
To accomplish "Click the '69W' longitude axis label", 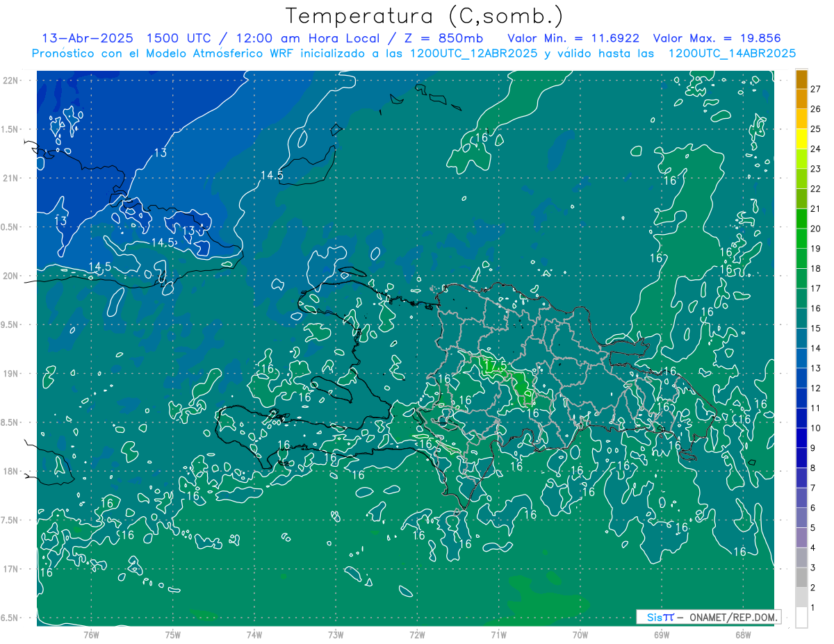I will pyautogui.click(x=661, y=635).
